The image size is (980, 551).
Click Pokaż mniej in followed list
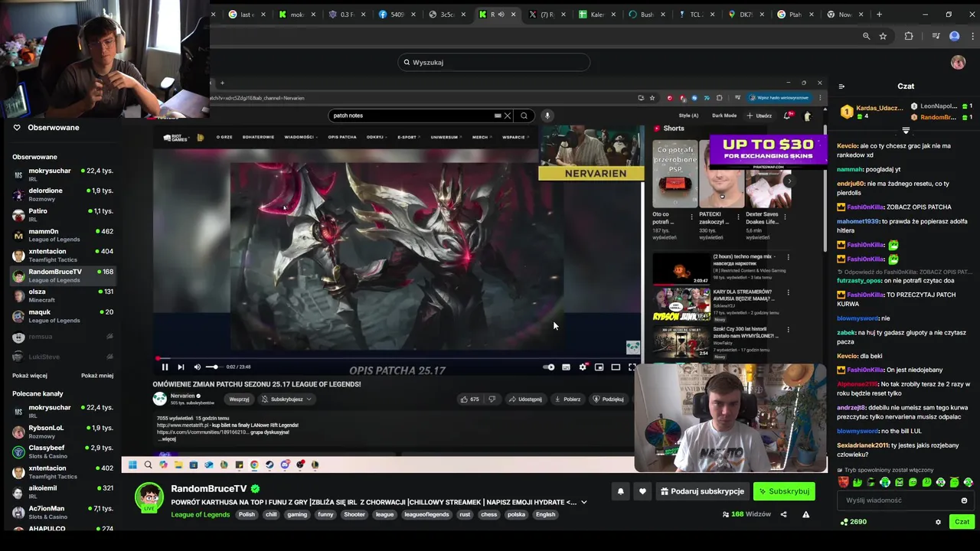97,376
